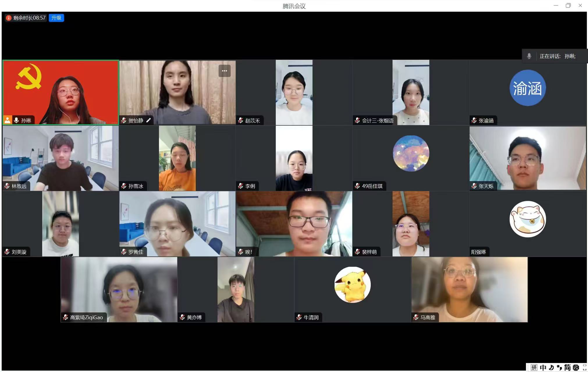Open the IME settings gear icon
This screenshot has height=372, width=588.
click(x=576, y=368)
